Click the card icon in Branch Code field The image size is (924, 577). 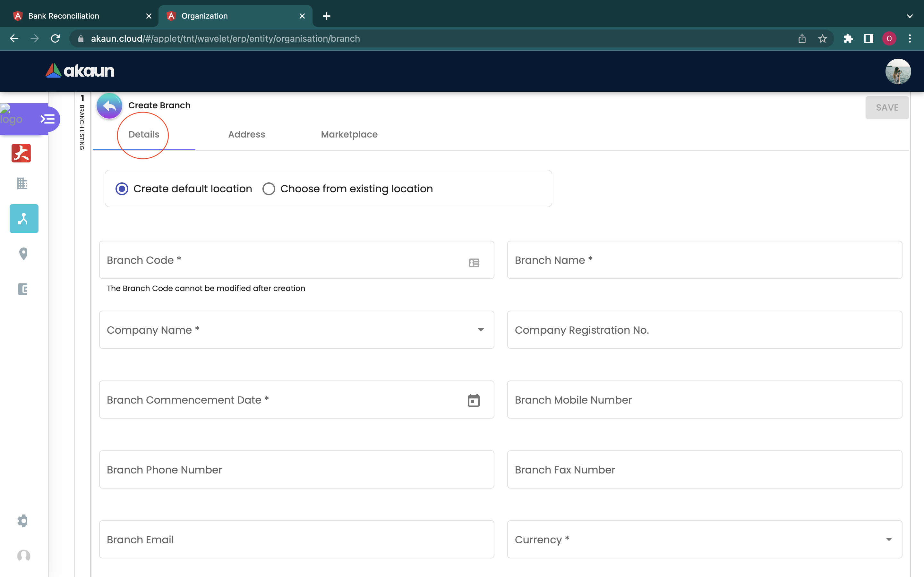pos(474,263)
